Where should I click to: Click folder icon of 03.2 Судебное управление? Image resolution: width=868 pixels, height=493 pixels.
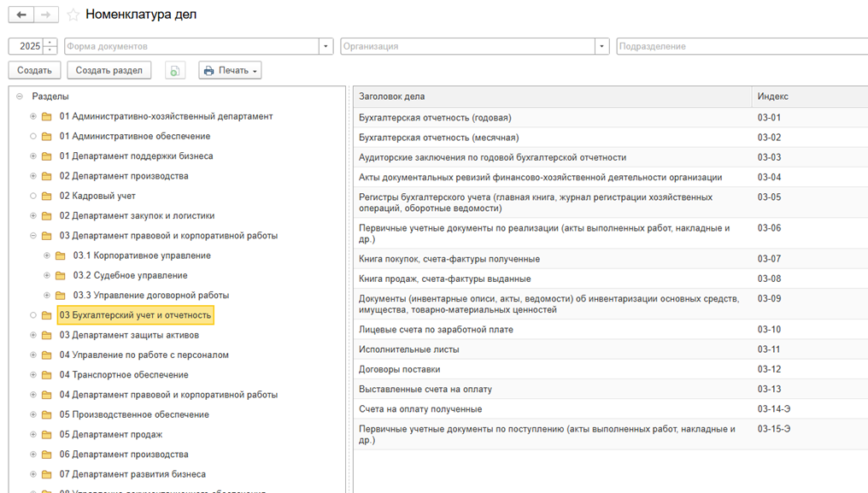pos(61,276)
